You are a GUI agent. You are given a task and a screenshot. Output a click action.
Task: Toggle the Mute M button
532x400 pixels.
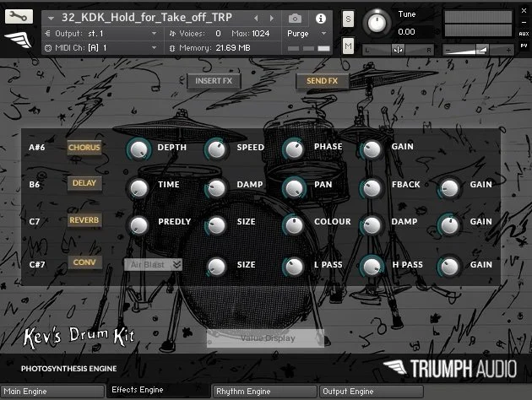[x=348, y=46]
